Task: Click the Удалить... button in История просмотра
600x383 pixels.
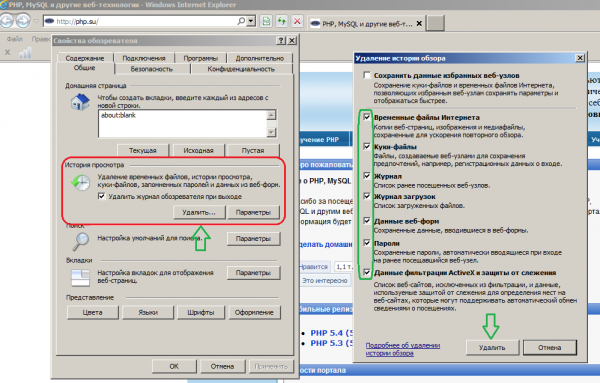Action: tap(199, 212)
